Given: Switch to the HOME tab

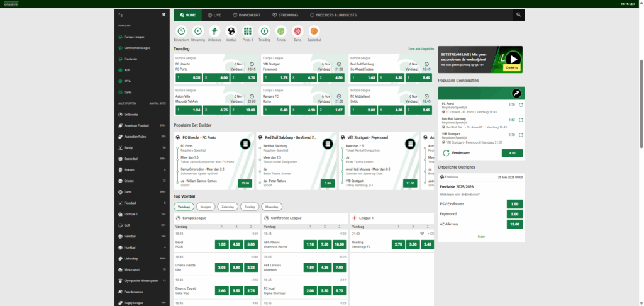Looking at the screenshot, I should (187, 15).
